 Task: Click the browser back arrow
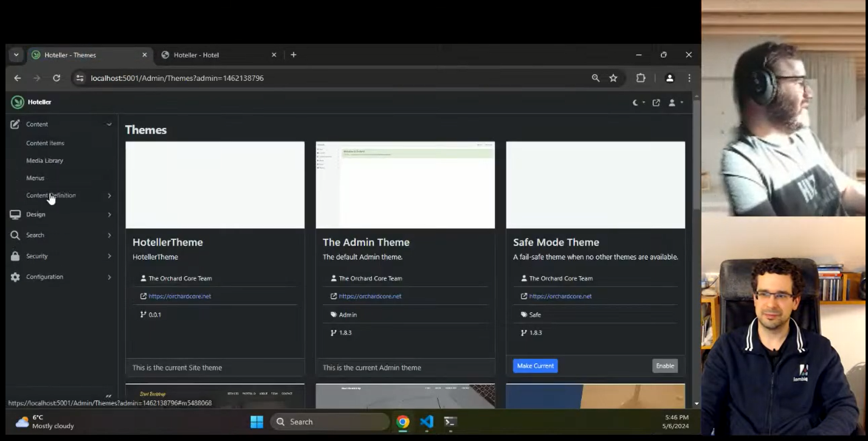coord(18,78)
